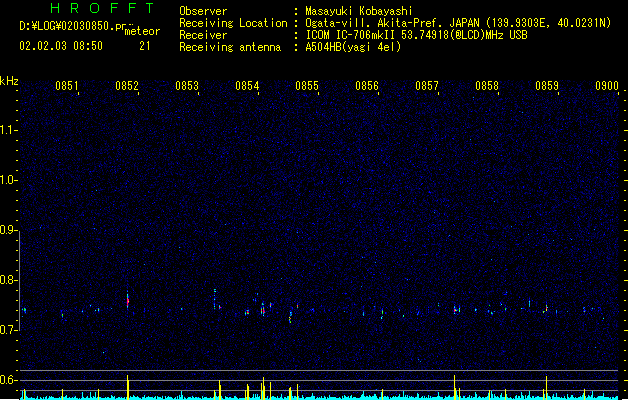Select the Ogata-vill. Akita-Pref. JAPAN location text
Image resolution: width=629 pixels, height=400 pixels.
[458, 23]
